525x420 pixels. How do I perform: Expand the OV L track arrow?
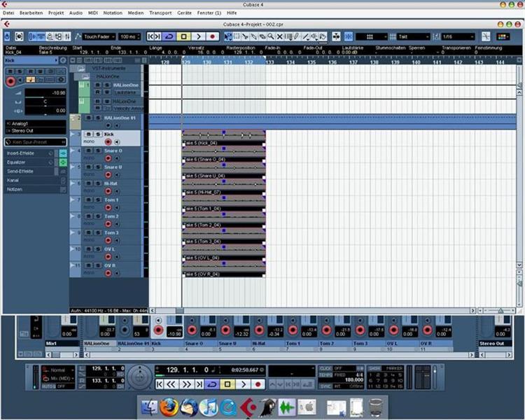tap(73, 249)
